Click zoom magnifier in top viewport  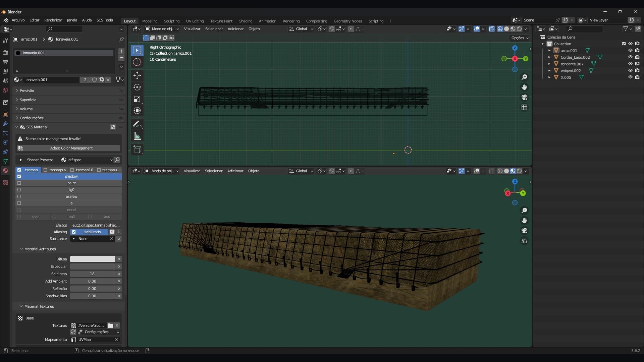point(524,77)
